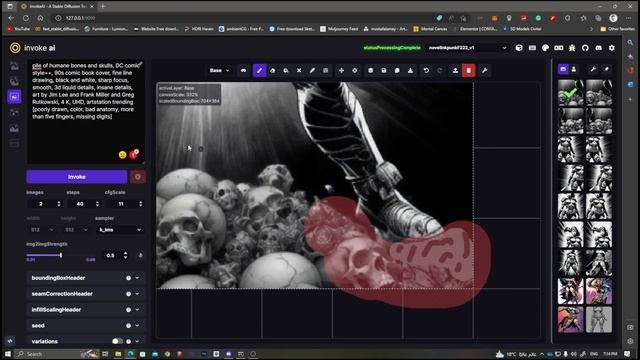640x360 pixels.
Task: Open the Bug report icon
Action: (x=572, y=48)
